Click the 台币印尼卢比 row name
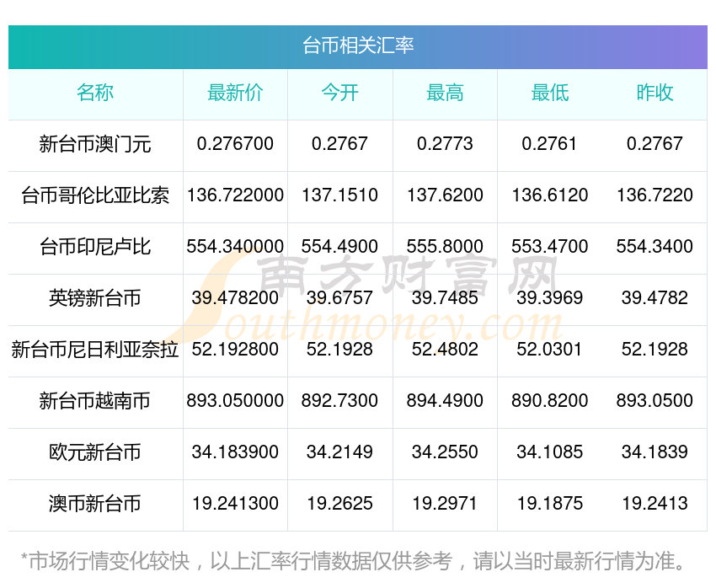 pyautogui.click(x=95, y=247)
